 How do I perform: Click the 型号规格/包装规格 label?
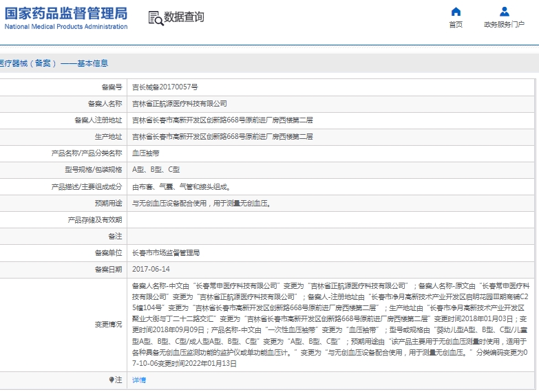click(x=94, y=169)
